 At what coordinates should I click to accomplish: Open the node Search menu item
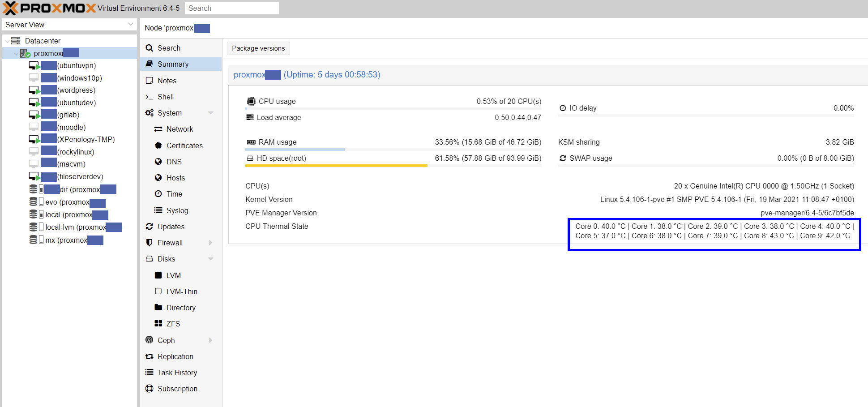tap(181, 48)
